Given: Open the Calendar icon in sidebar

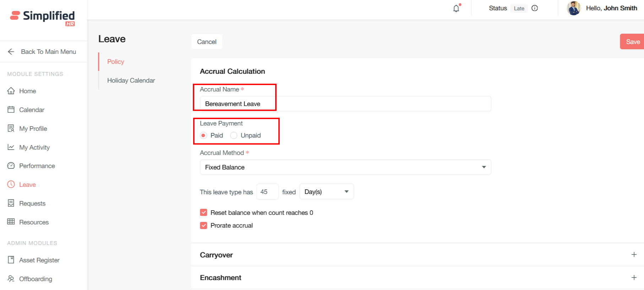Looking at the screenshot, I should click(x=11, y=110).
